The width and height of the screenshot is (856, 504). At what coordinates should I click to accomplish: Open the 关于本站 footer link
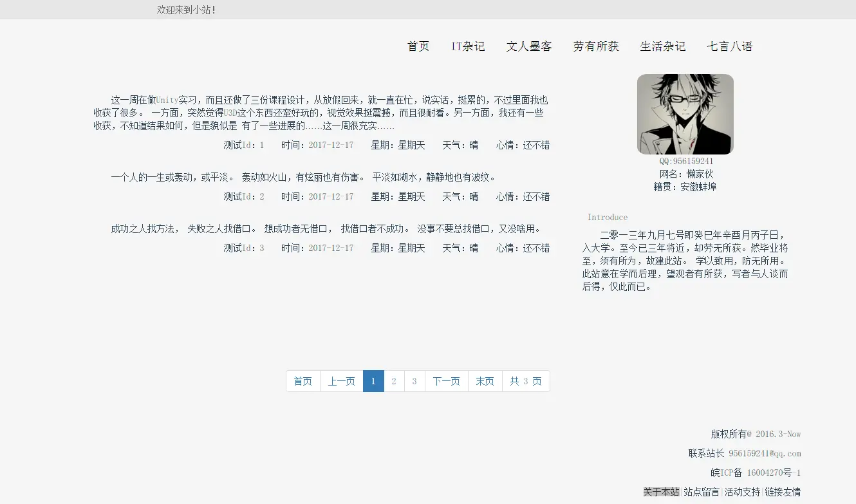click(x=661, y=492)
